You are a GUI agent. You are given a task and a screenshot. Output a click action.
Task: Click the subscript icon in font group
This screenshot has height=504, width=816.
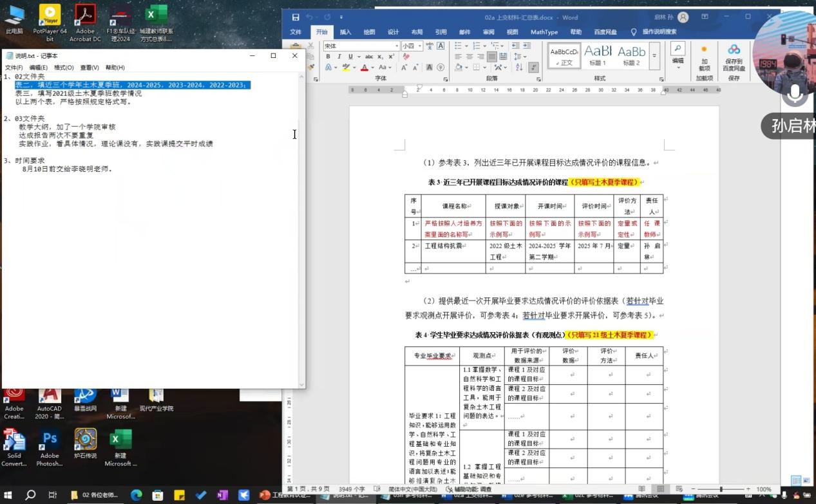(x=381, y=57)
